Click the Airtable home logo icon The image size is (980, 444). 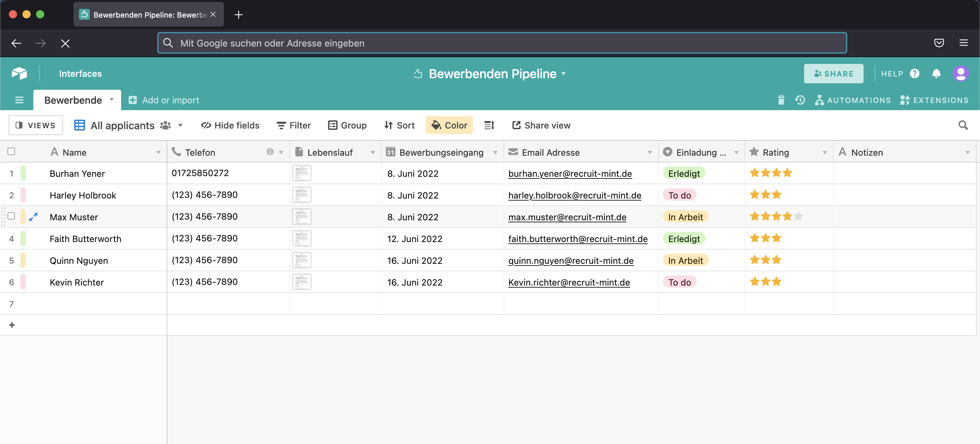[19, 73]
